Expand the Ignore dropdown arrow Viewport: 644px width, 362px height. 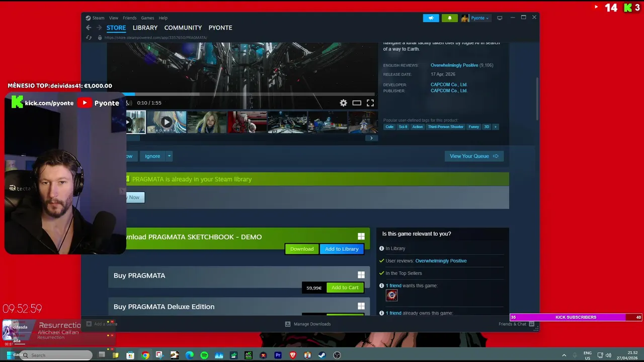tap(169, 156)
